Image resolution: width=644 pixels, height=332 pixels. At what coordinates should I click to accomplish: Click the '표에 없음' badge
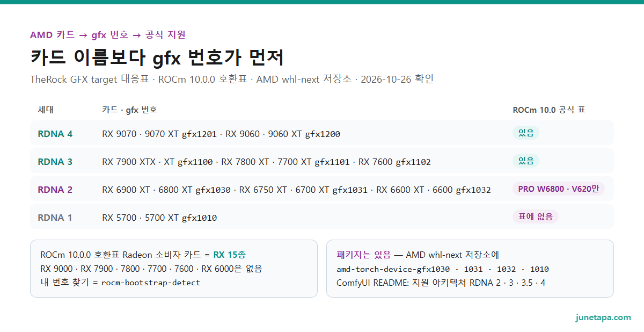[x=536, y=216]
